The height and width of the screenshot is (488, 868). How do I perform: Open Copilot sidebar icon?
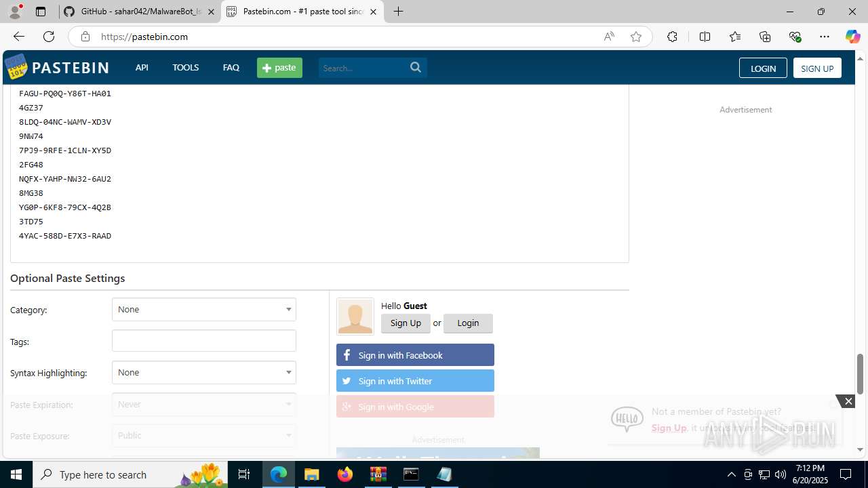click(x=852, y=37)
